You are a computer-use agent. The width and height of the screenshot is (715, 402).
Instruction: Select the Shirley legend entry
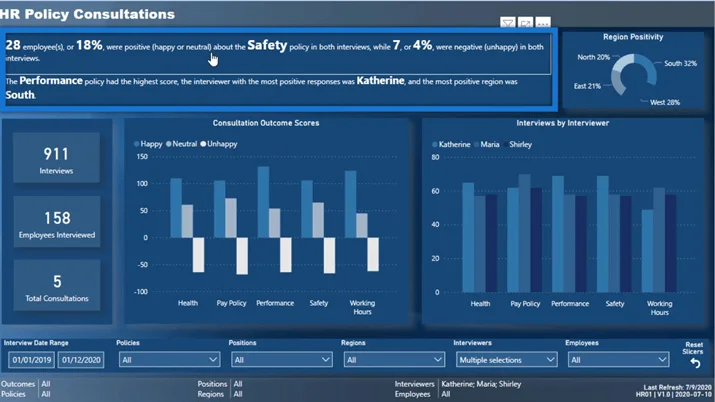[x=517, y=144]
